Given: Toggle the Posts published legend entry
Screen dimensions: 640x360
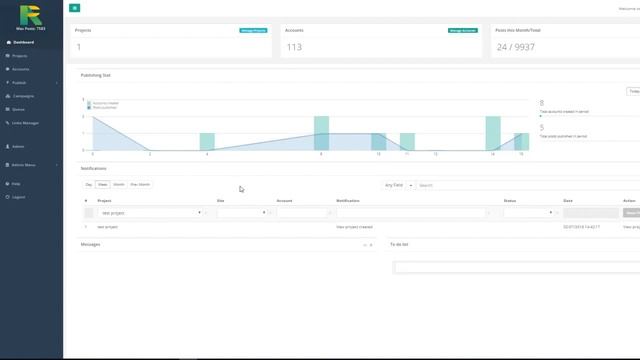Looking at the screenshot, I should 102,108.
